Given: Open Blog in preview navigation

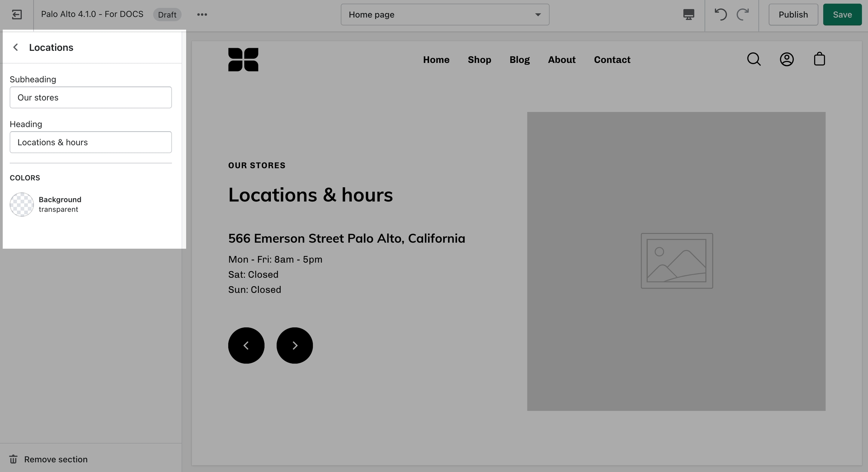Looking at the screenshot, I should pyautogui.click(x=520, y=60).
